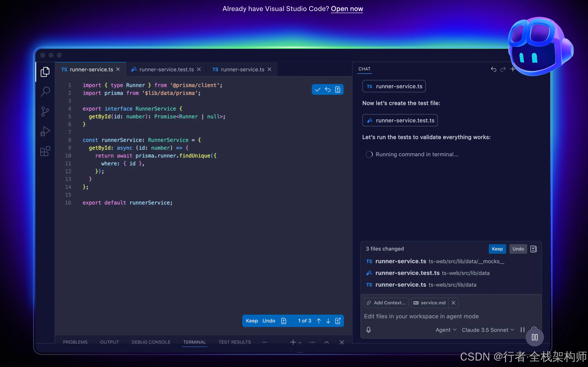The width and height of the screenshot is (588, 367).
Task: Open the Run and Debug view
Action: coord(45,131)
